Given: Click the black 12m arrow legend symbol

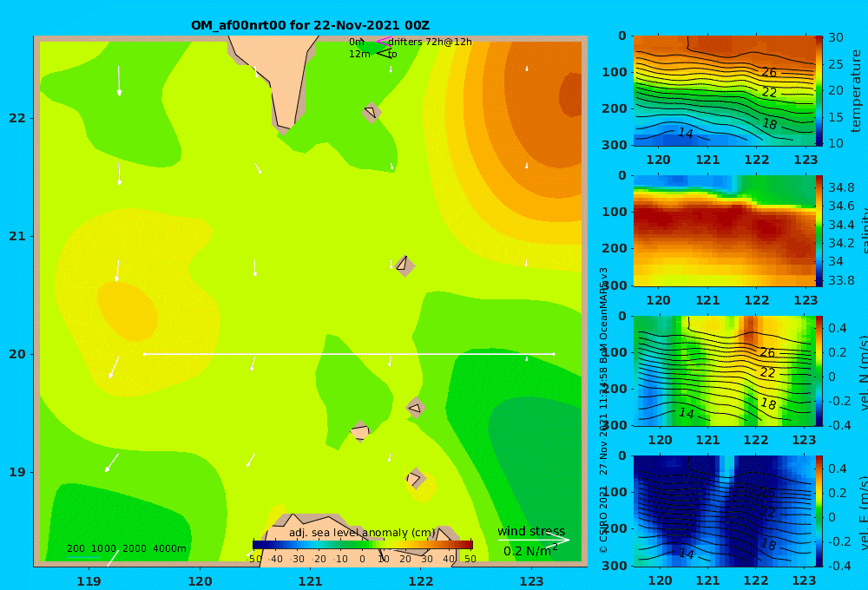Looking at the screenshot, I should click(x=384, y=53).
